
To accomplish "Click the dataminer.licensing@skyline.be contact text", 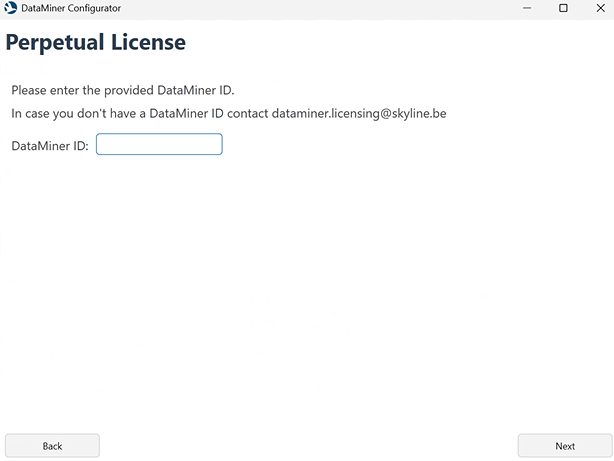I will coord(359,114).
